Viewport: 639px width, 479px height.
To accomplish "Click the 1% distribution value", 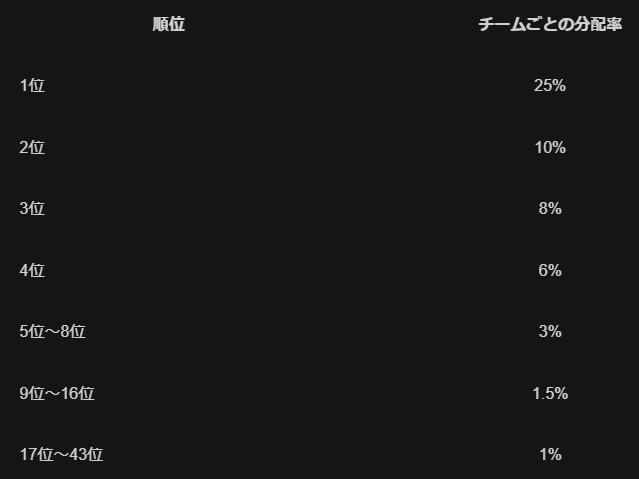I will (x=550, y=455).
